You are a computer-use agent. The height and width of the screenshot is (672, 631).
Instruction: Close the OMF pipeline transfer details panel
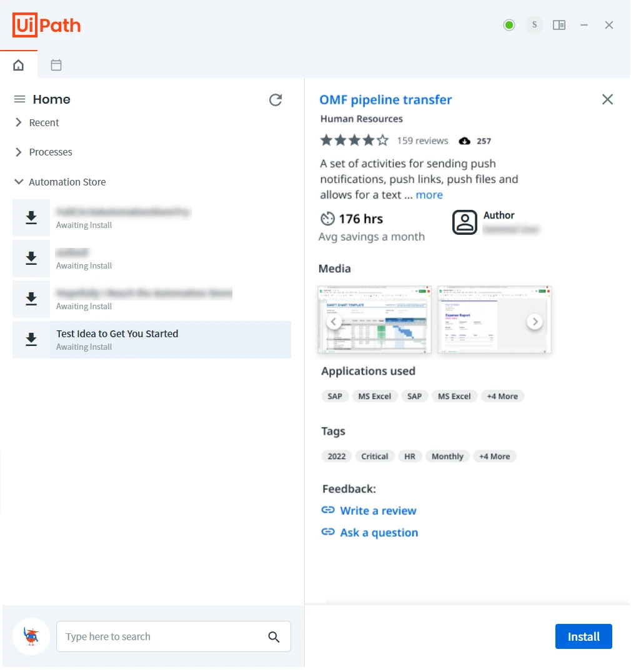click(607, 99)
